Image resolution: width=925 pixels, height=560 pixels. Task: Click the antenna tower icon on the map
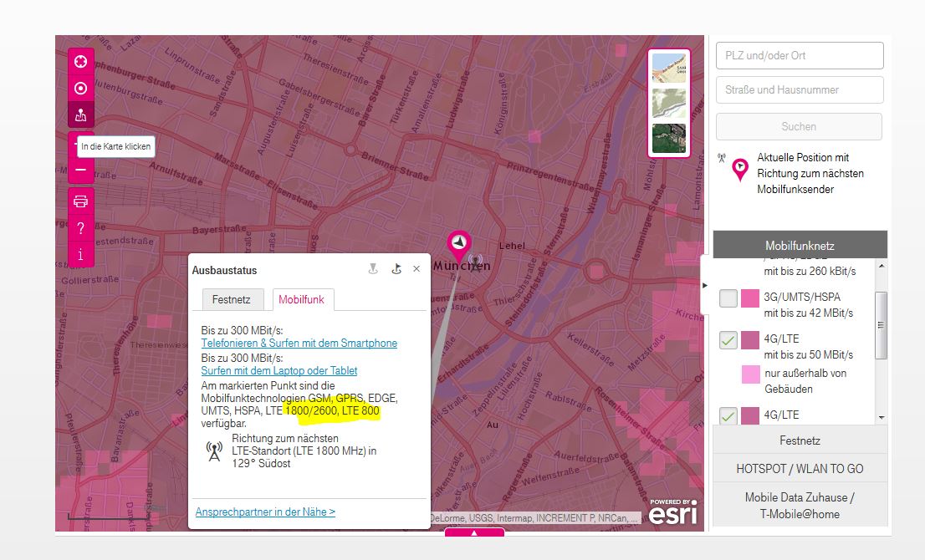click(476, 262)
